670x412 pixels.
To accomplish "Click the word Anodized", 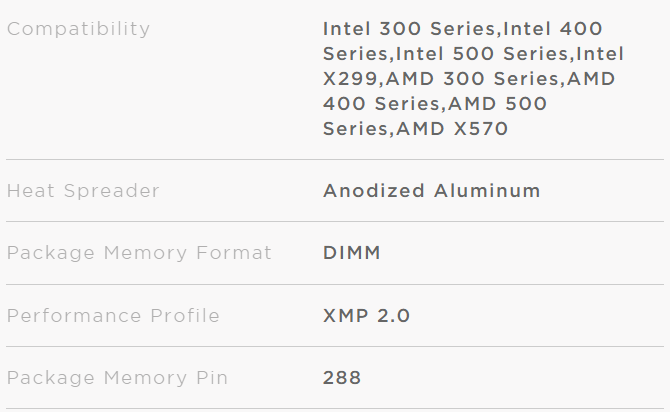I will click(x=369, y=191).
